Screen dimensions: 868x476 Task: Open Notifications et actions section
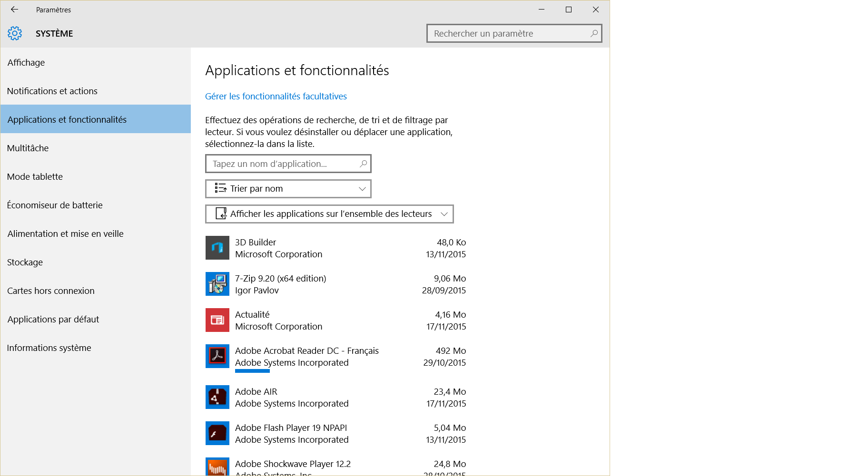point(96,91)
